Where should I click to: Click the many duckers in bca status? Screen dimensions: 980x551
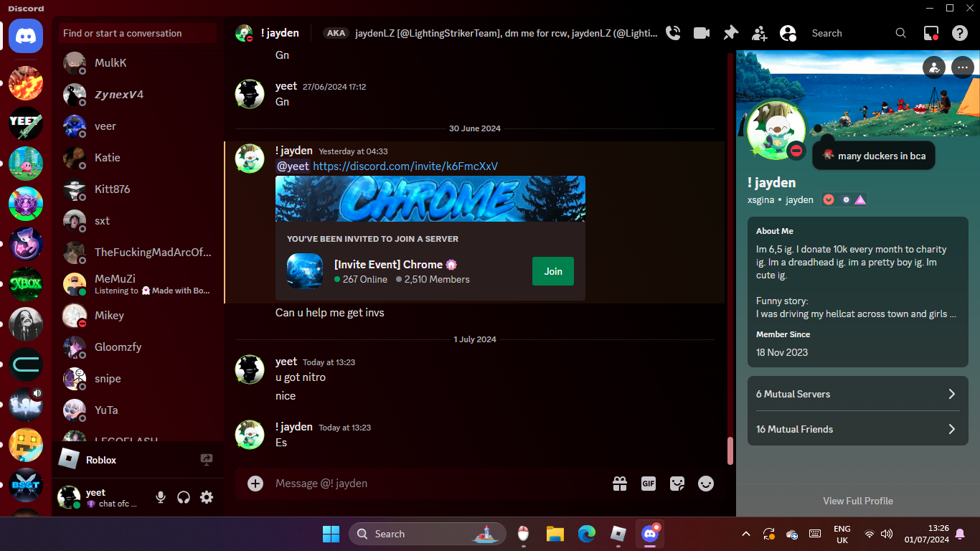[x=874, y=156]
